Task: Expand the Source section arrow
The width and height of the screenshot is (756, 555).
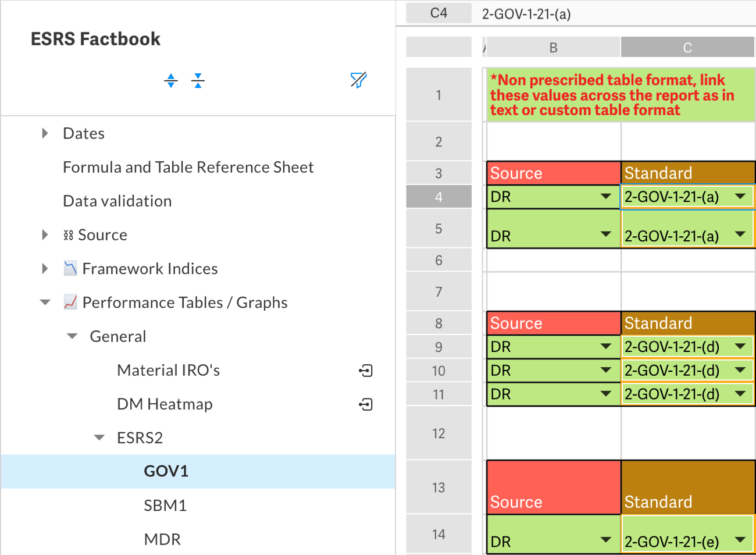Action: [45, 234]
